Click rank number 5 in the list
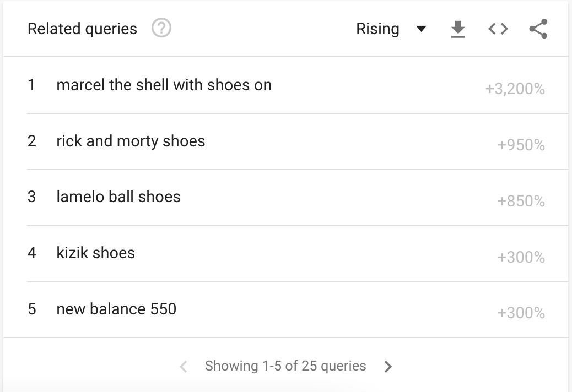Viewport: 572px width, 392px height. (x=32, y=309)
